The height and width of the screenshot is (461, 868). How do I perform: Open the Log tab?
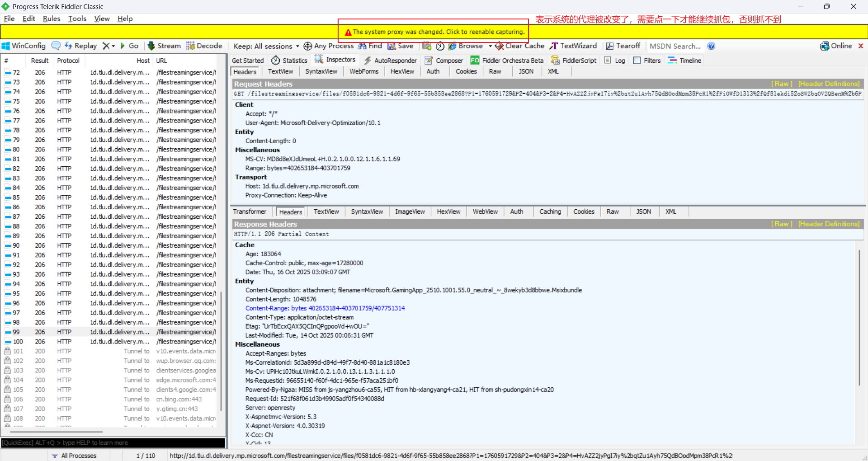tap(615, 61)
